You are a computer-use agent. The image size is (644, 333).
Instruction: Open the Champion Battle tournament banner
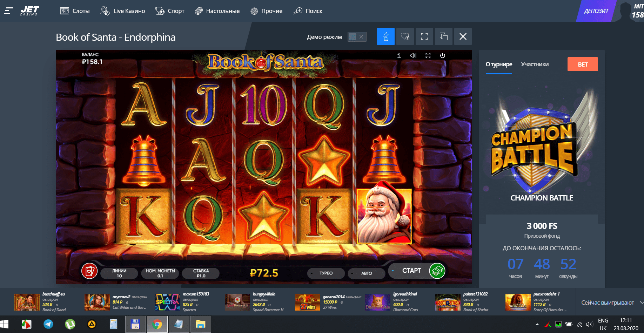[542, 144]
